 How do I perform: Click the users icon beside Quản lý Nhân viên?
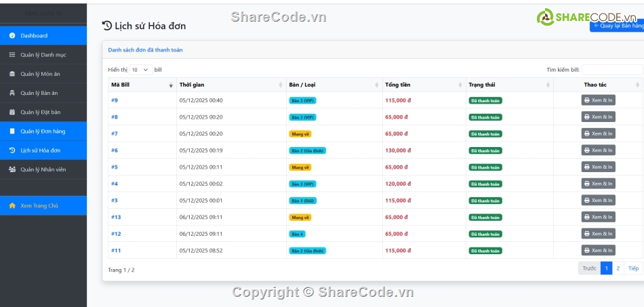pyautogui.click(x=12, y=169)
